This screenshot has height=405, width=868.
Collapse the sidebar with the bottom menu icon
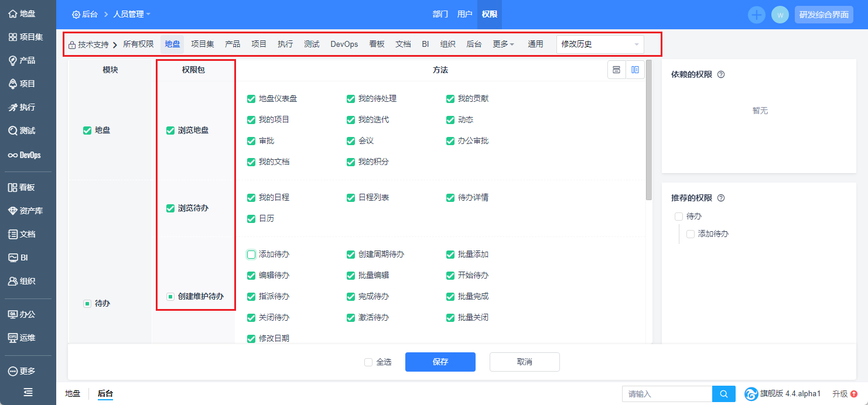[x=28, y=392]
